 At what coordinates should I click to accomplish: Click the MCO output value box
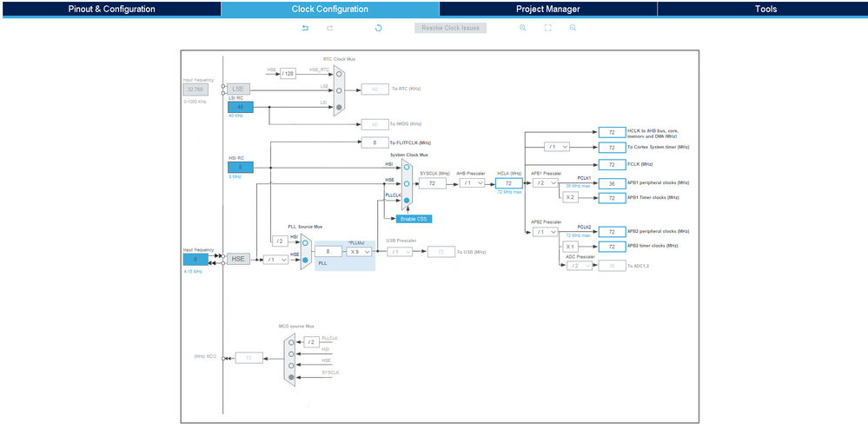(249, 358)
